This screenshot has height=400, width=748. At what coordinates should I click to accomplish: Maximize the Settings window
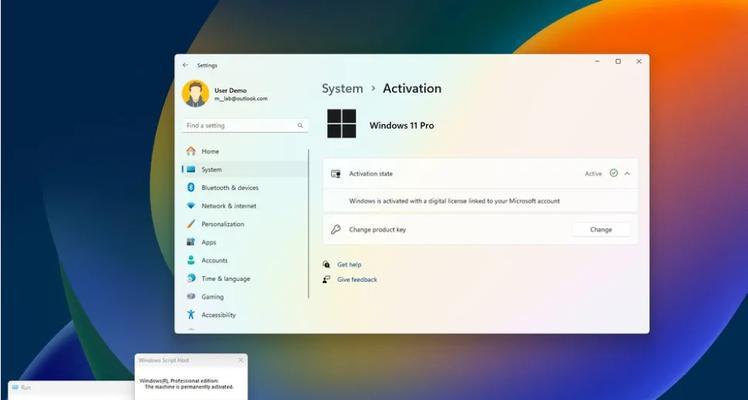click(x=618, y=61)
